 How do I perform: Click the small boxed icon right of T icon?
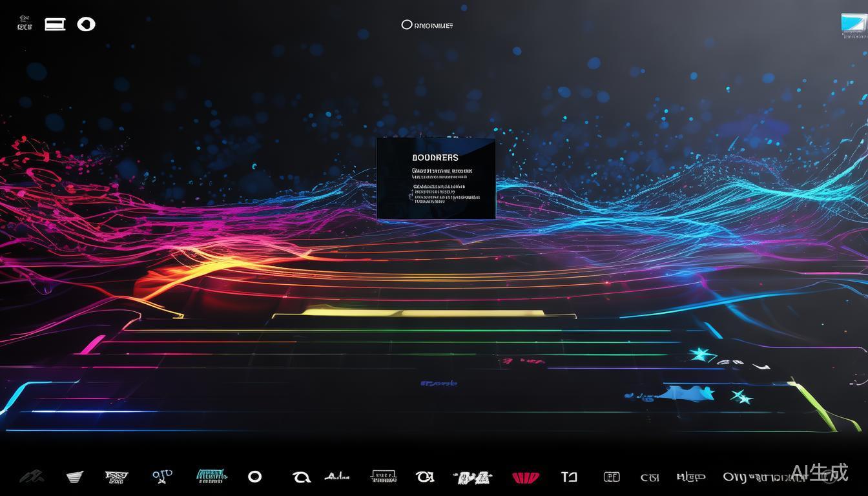pyautogui.click(x=611, y=477)
